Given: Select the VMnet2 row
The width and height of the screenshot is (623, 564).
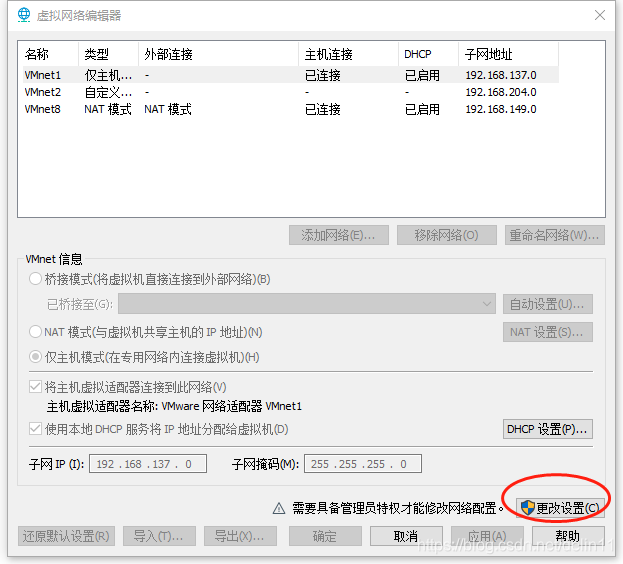Looking at the screenshot, I should (290, 92).
